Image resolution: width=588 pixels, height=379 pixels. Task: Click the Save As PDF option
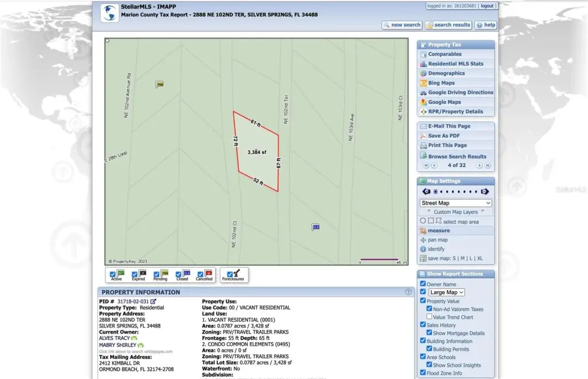pyautogui.click(x=443, y=136)
